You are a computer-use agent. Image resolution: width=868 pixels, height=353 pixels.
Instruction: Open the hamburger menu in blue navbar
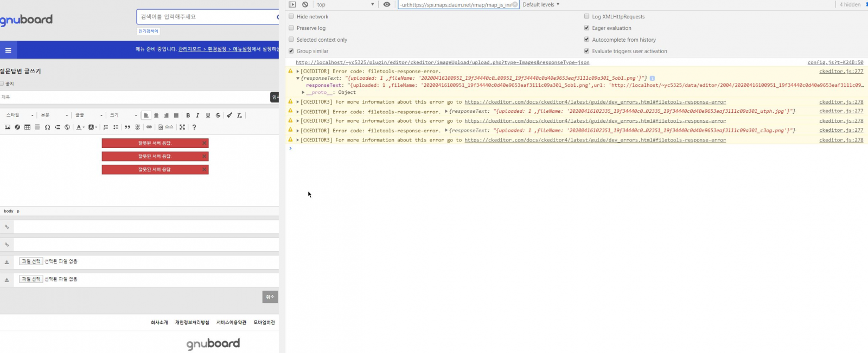(8, 50)
